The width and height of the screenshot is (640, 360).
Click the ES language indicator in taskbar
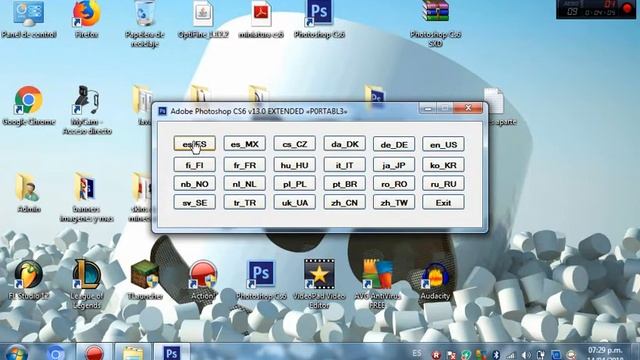pyautogui.click(x=417, y=353)
